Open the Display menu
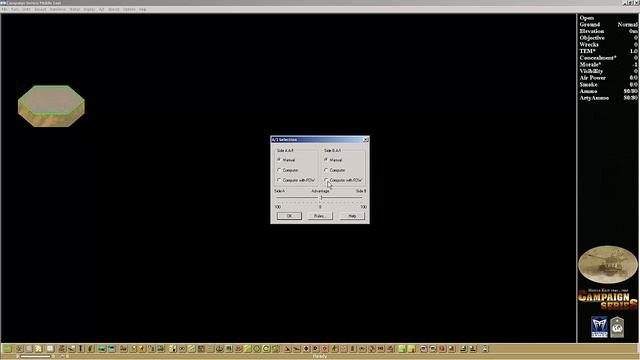This screenshot has width=640, height=360. 89,9
